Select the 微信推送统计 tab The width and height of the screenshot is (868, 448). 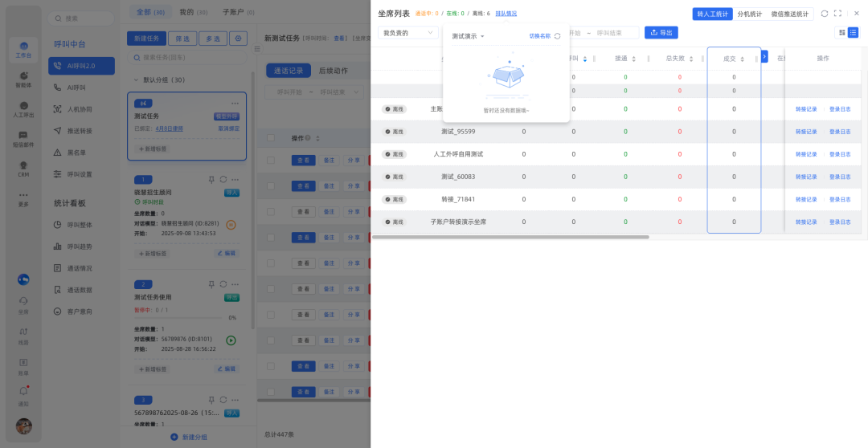pyautogui.click(x=789, y=14)
